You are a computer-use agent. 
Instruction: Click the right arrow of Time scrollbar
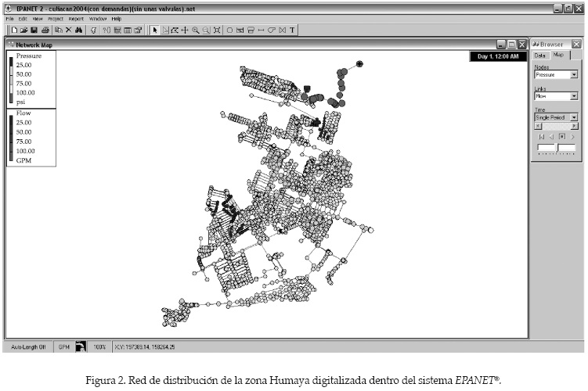point(575,126)
